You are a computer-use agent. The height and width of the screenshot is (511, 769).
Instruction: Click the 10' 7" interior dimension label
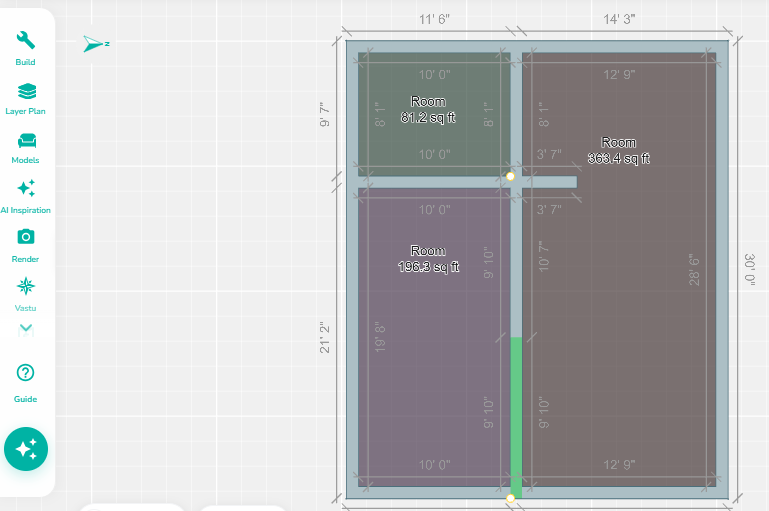coord(543,256)
